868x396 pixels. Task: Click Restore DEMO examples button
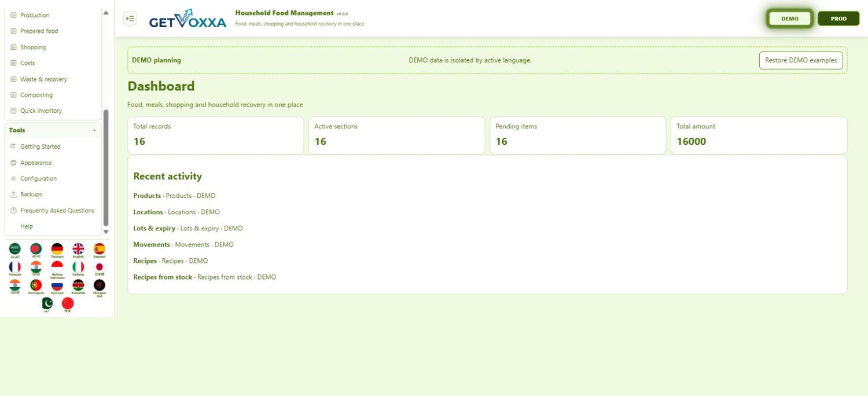point(801,60)
